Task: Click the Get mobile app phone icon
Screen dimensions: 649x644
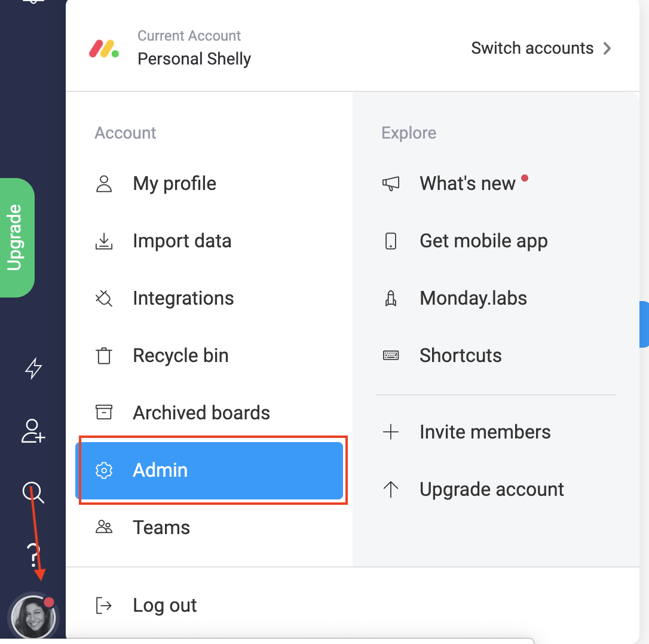Action: [391, 241]
